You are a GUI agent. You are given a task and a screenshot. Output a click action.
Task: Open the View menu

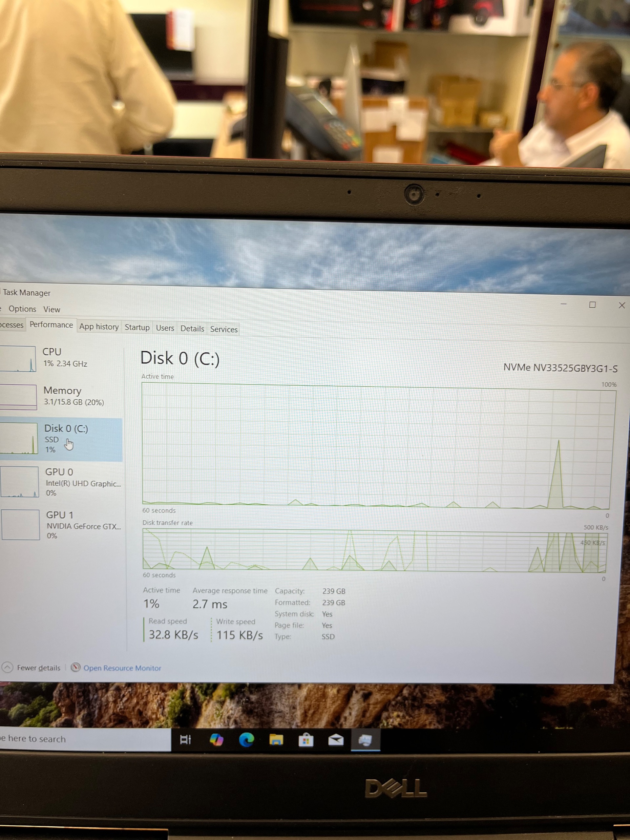(x=52, y=309)
